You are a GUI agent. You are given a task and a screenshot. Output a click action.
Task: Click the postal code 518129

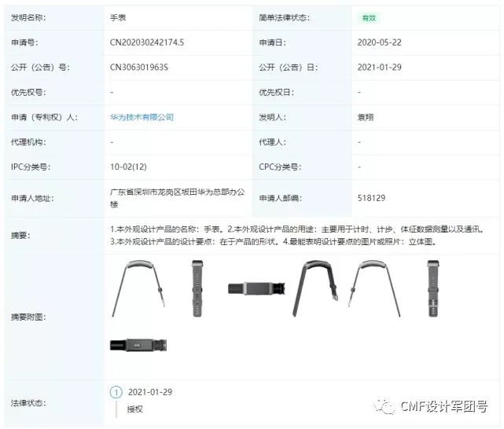click(x=371, y=198)
